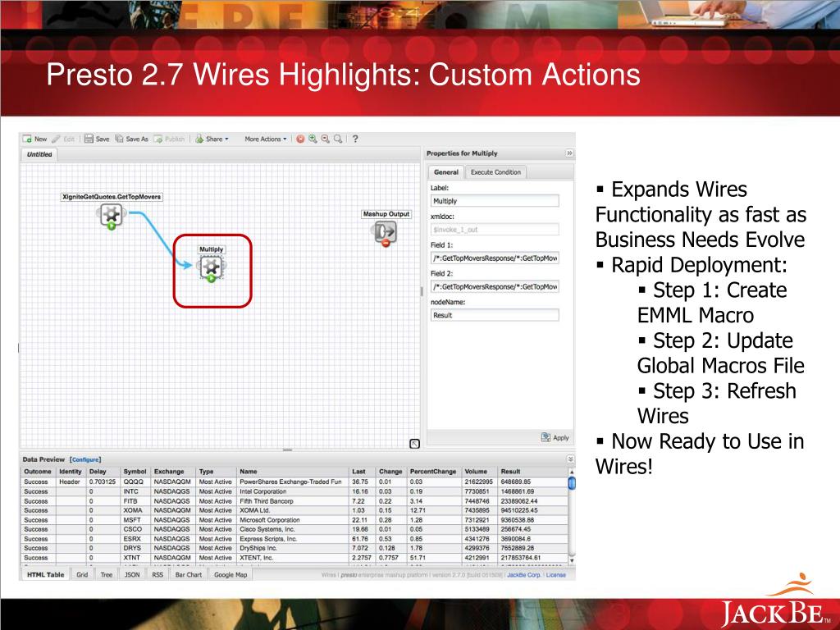840x630 pixels.
Task: Open help with the question mark icon
Action: [355, 139]
